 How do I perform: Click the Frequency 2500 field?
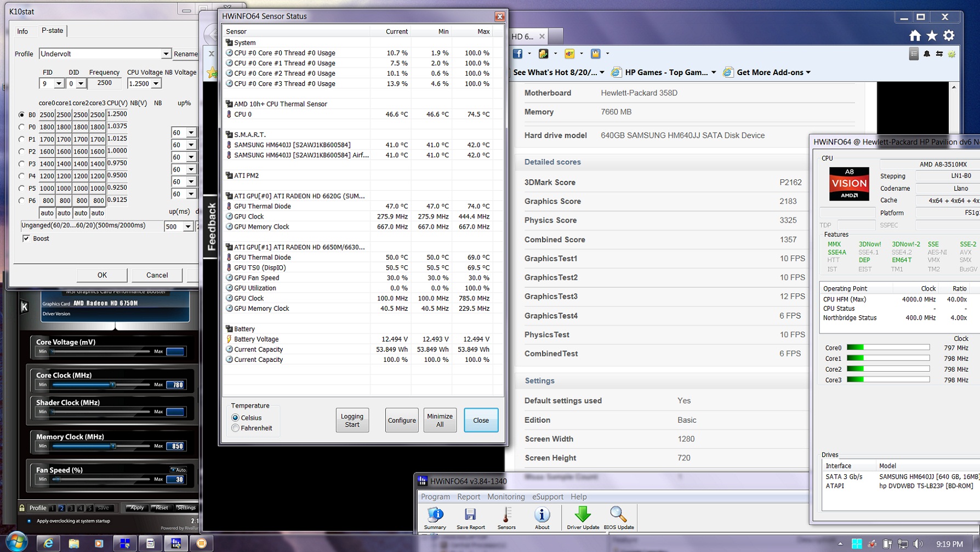pos(104,83)
